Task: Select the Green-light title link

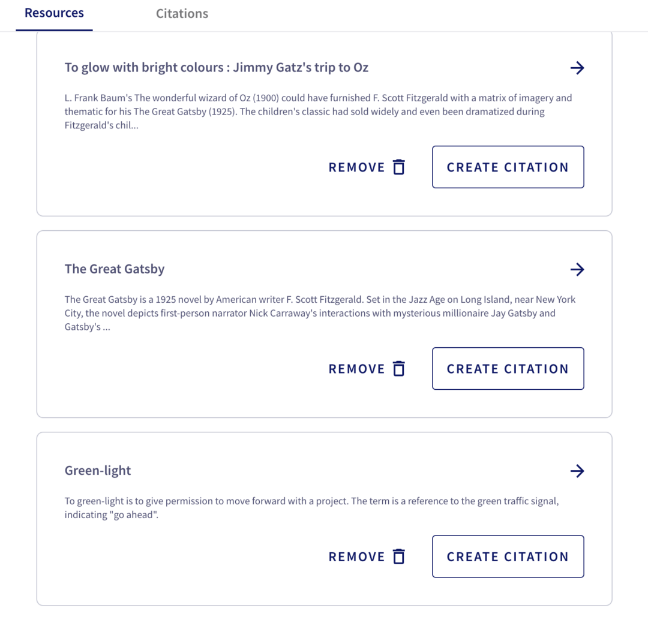Action: [x=97, y=470]
